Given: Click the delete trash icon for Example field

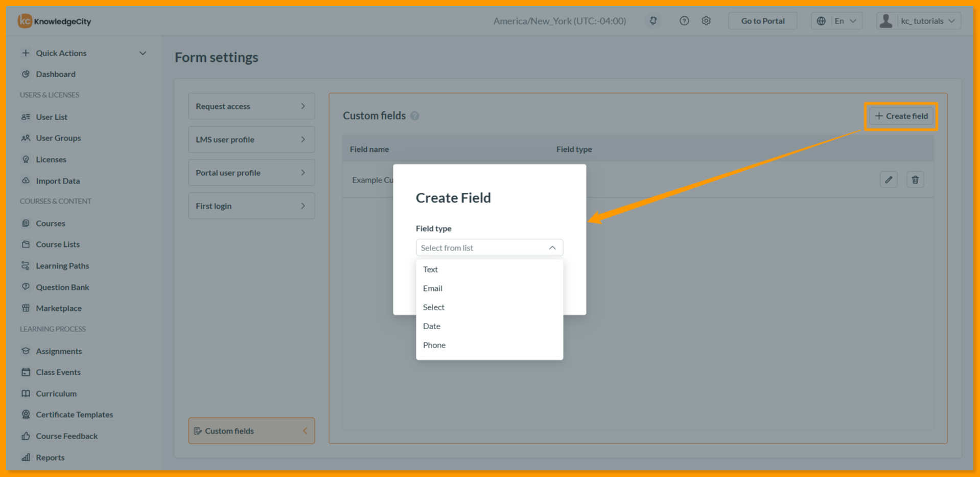Looking at the screenshot, I should (915, 179).
